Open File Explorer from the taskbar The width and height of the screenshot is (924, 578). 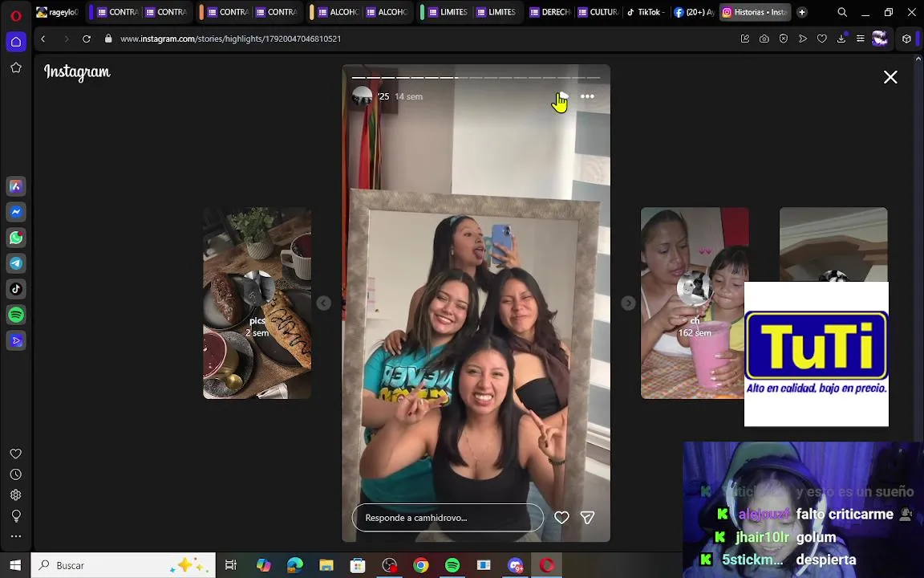(326, 565)
